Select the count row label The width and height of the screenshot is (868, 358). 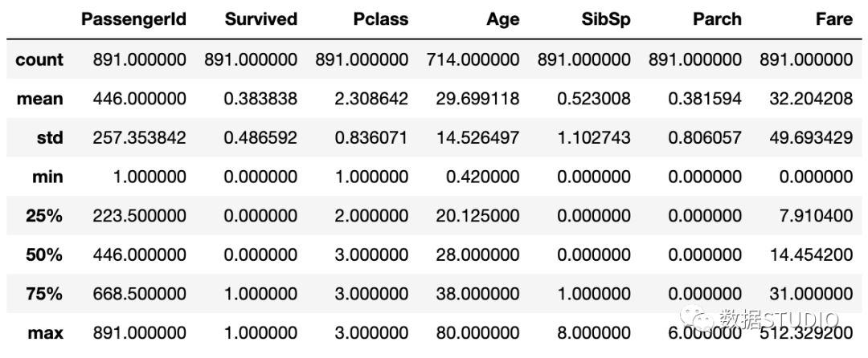(39, 59)
